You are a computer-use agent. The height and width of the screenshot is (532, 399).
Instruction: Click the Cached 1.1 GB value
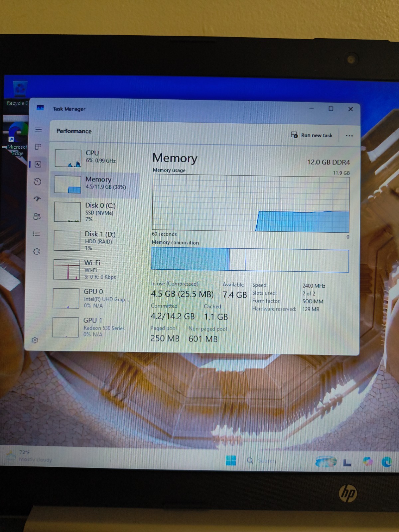216,317
